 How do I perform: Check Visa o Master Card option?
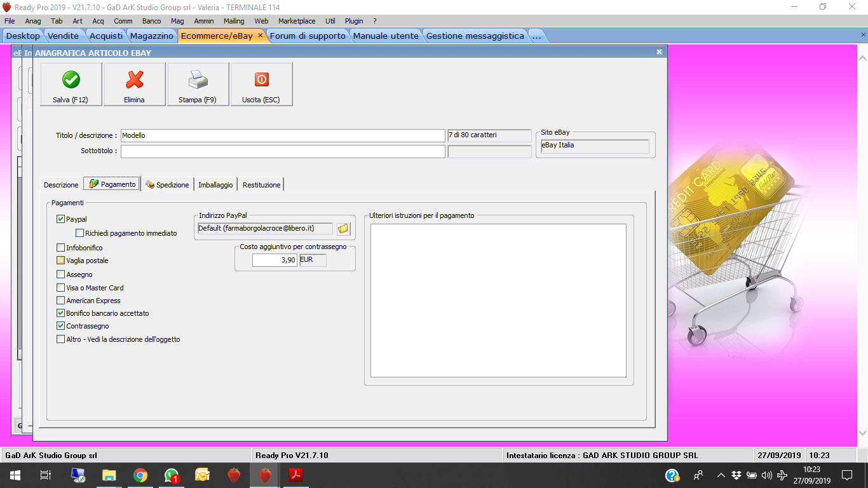click(61, 288)
